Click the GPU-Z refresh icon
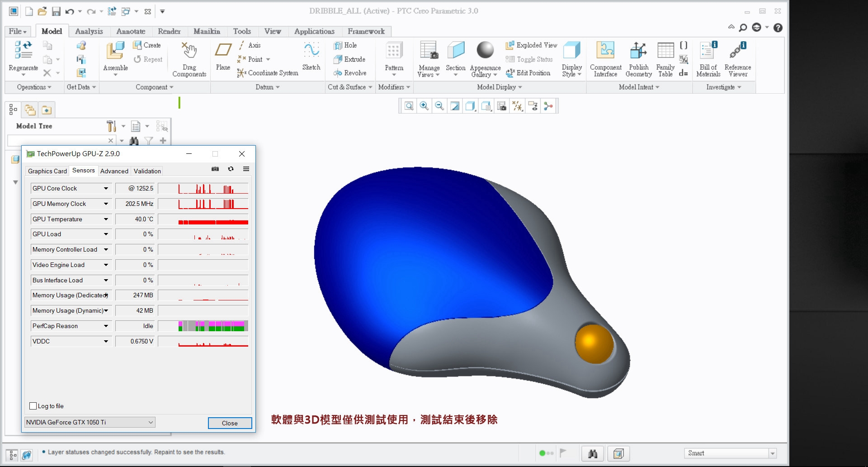This screenshot has width=868, height=467. click(x=231, y=169)
